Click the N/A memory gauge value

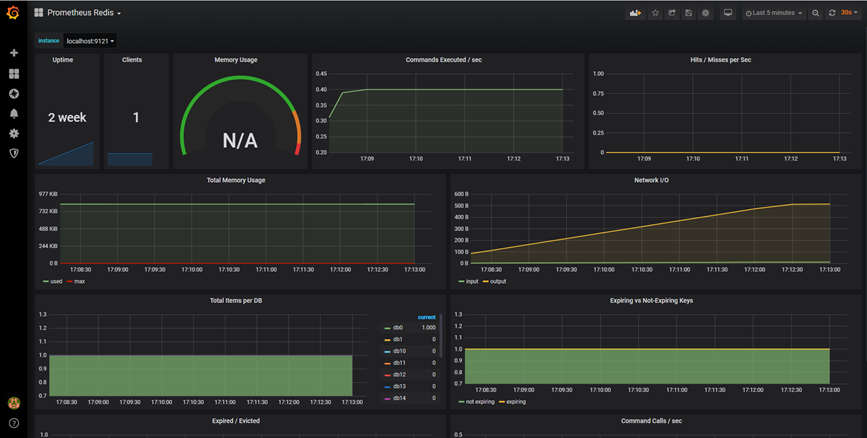point(240,141)
